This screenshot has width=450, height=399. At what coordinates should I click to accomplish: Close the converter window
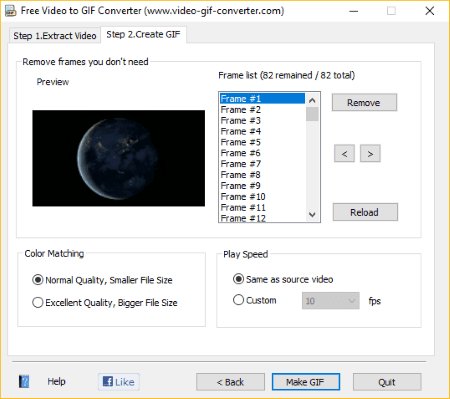(x=430, y=11)
